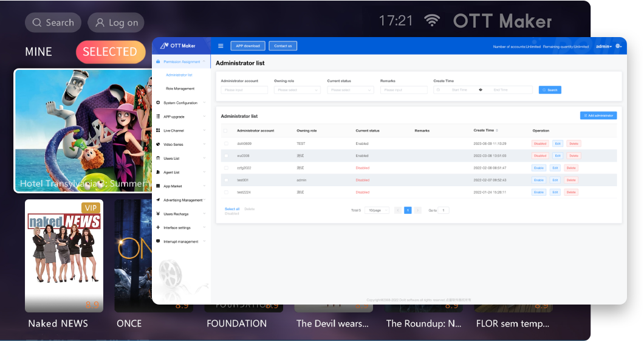Viewport: 644px width, 341px height.
Task: Click the Live Channel grid icon
Action: [158, 130]
